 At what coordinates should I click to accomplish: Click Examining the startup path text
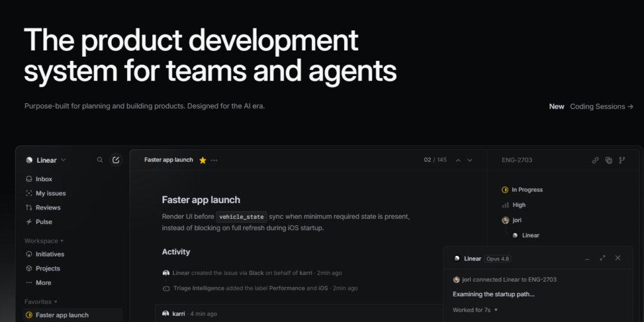[494, 294]
